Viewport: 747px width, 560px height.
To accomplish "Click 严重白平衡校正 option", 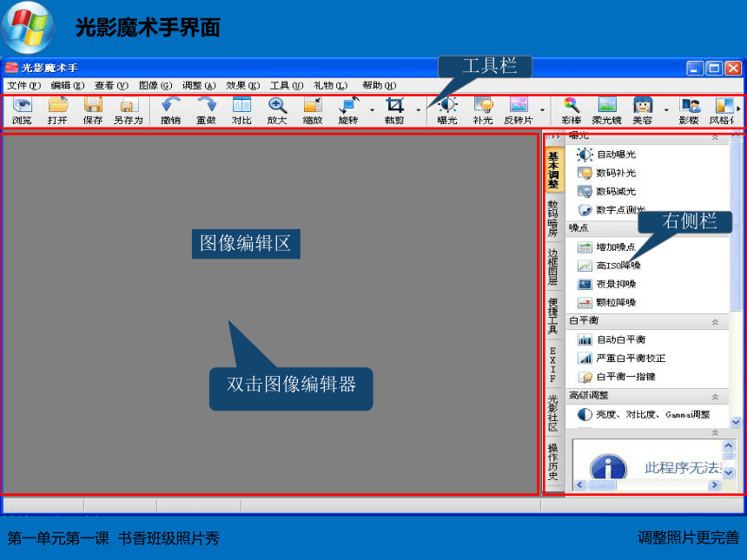I will 621,358.
